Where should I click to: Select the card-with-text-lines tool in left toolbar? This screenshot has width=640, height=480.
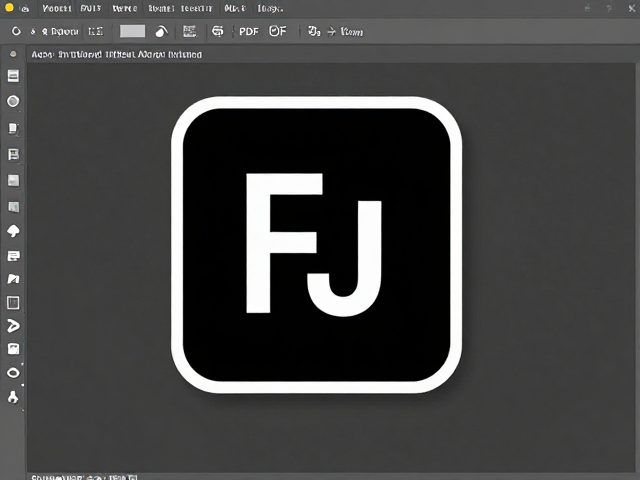pyautogui.click(x=13, y=256)
